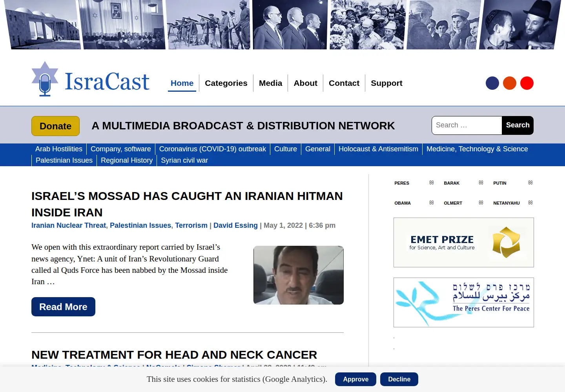Click the small icon beside PERES

[432, 183]
